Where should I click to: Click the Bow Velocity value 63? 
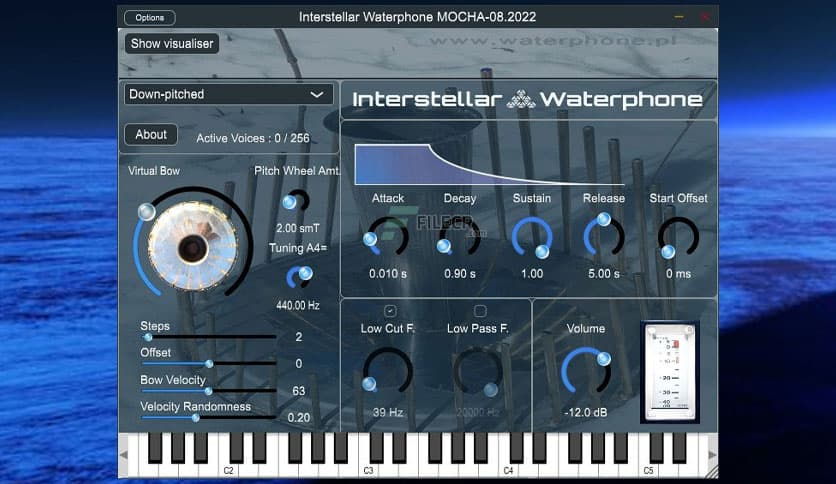point(299,391)
